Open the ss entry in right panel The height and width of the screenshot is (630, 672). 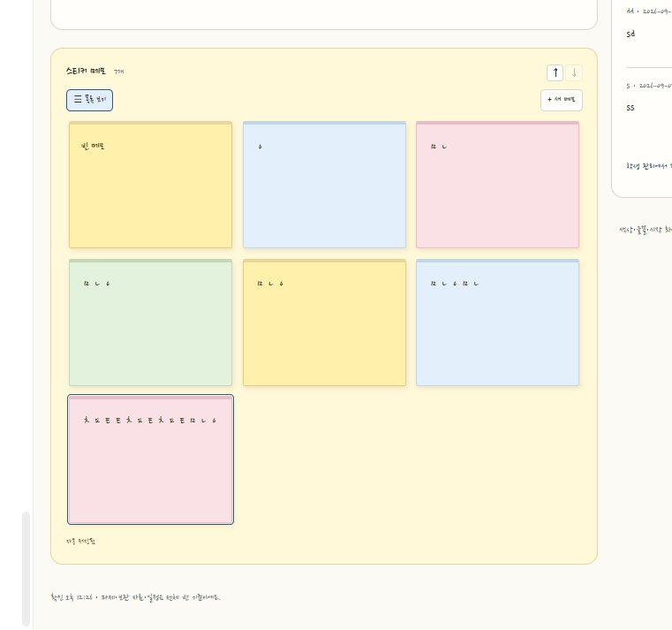(x=630, y=108)
